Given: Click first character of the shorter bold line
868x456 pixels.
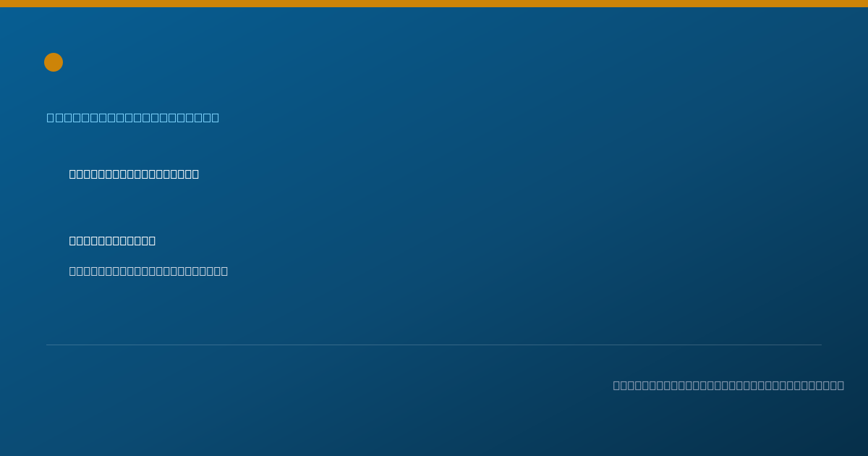Looking at the screenshot, I should tap(73, 240).
